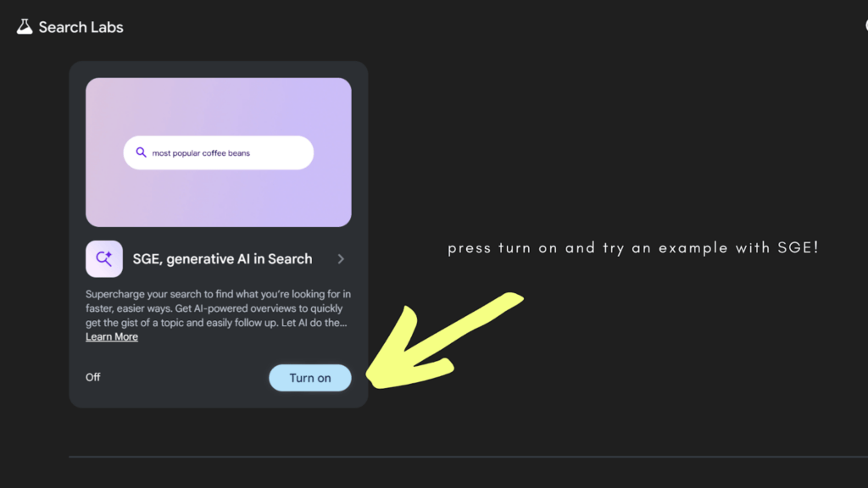Click the word "SGE!" in the instruction caption
Screen dimensions: 868x488
tap(798, 248)
